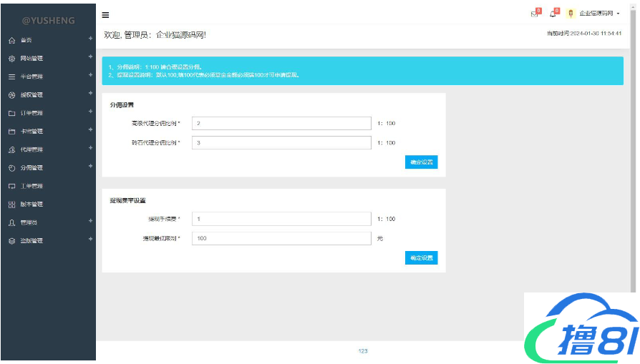Click the 提现最低限制 input field
The width and height of the screenshot is (640, 364).
(x=281, y=238)
